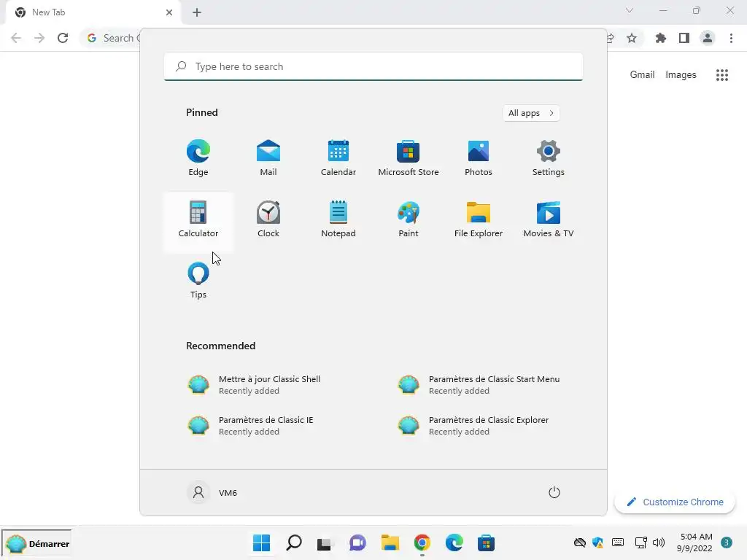The image size is (747, 560).
Task: Open Chrome Extensions puzzle icon
Action: coord(660,38)
